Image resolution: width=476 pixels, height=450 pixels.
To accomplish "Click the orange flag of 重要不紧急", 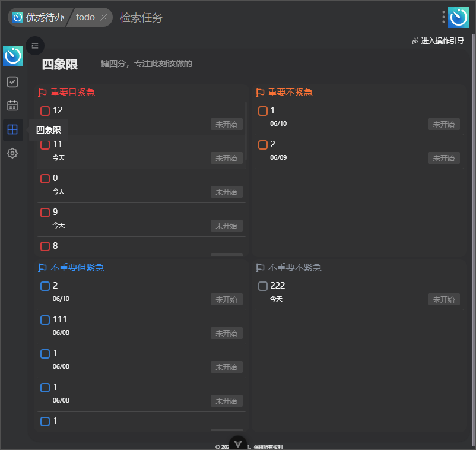I will (x=260, y=92).
